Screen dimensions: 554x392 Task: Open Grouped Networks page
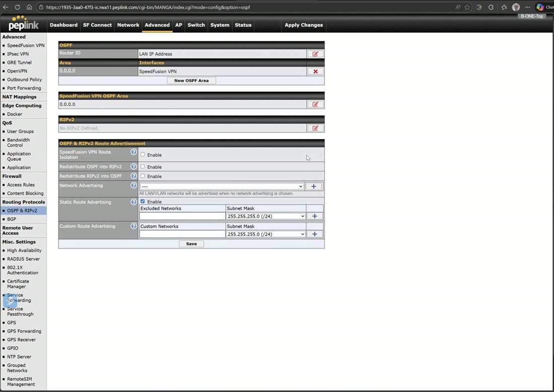tap(17, 368)
